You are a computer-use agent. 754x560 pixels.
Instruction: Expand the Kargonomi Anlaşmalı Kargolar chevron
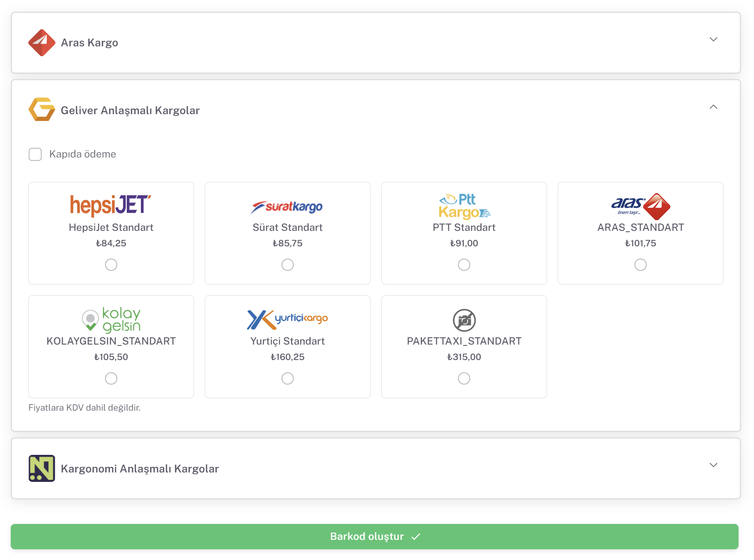713,465
